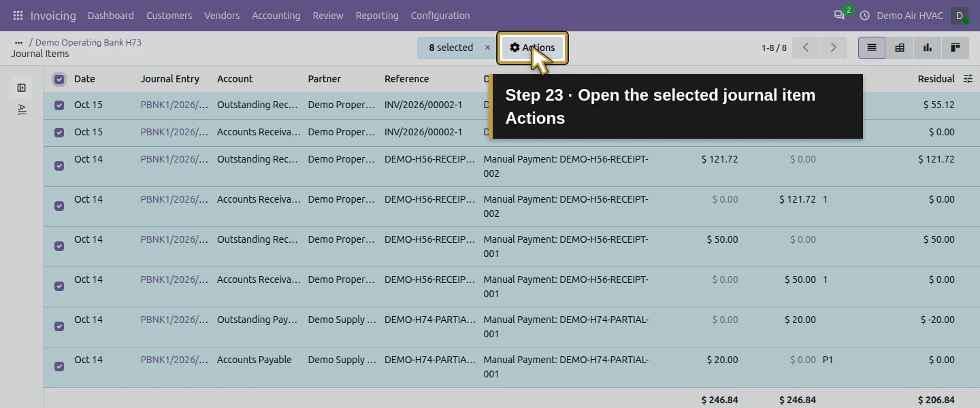Screen dimensions: 980x408
Task: Uncheck Accounts Receivable RECEIPT-002 row checkbox
Action: click(59, 206)
